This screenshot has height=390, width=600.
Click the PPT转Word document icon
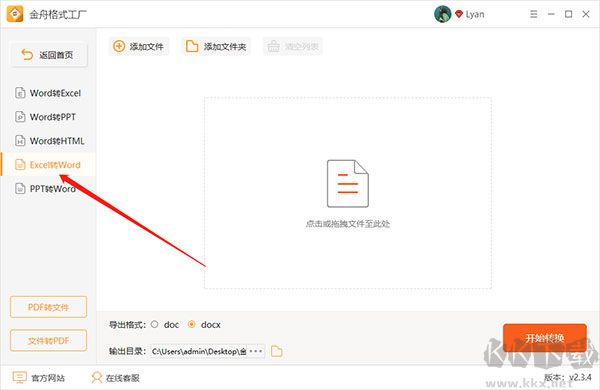(x=20, y=189)
